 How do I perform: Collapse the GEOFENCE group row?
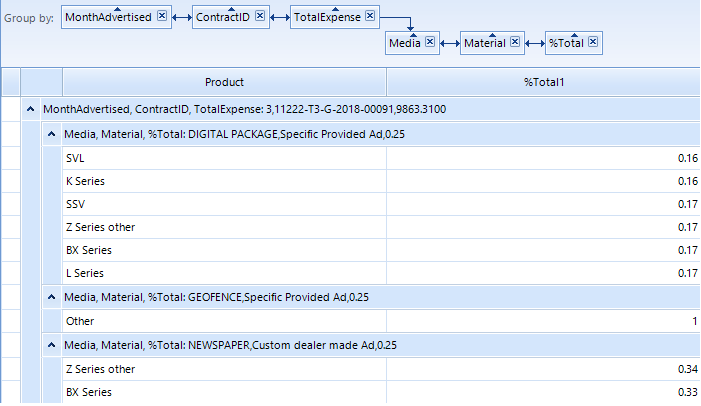[x=51, y=297]
